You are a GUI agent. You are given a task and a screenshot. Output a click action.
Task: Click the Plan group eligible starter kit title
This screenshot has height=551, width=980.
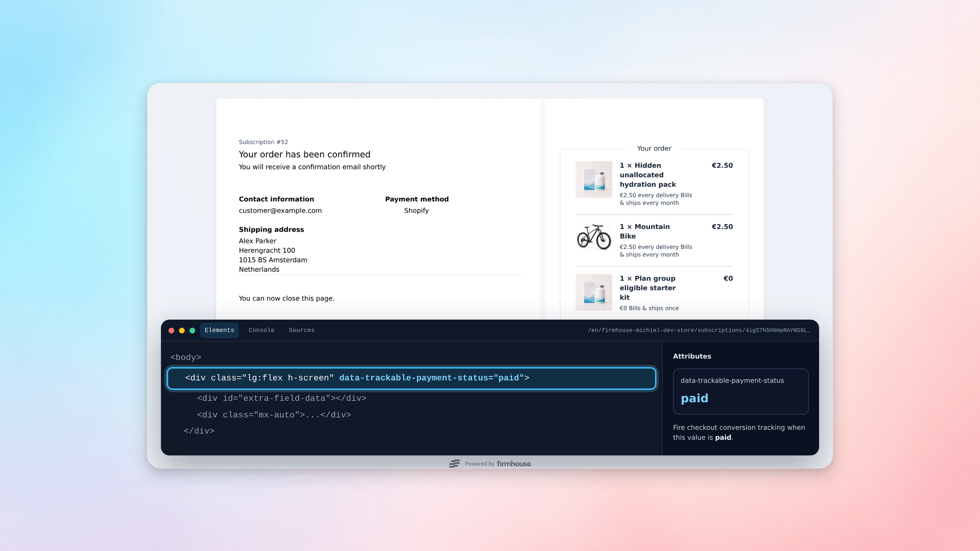648,288
